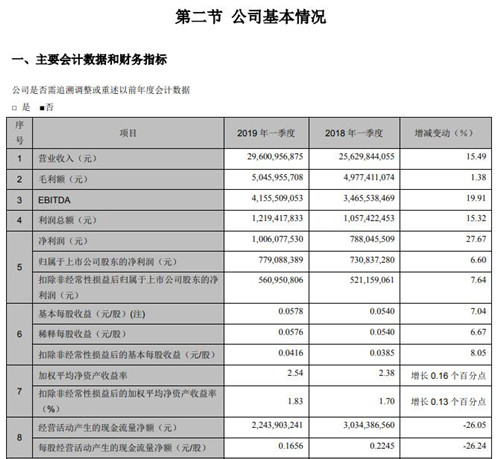Click percentage change -26.05

click(x=475, y=425)
